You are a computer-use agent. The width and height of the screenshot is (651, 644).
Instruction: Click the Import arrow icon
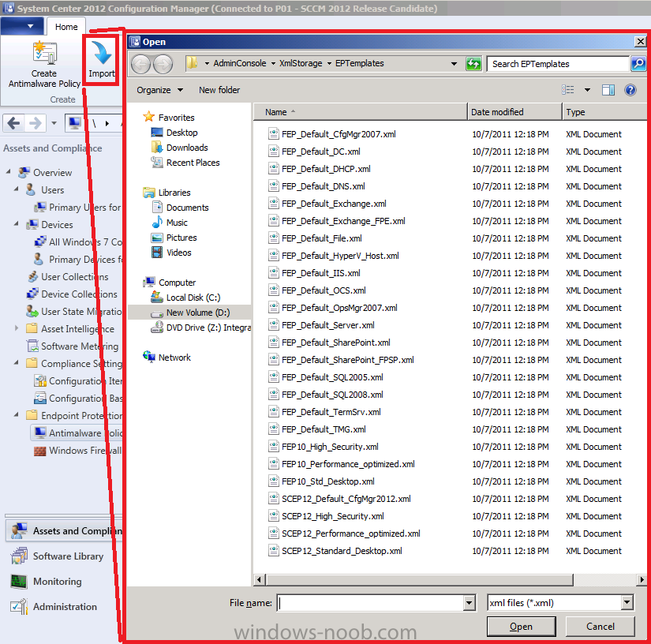tap(102, 52)
